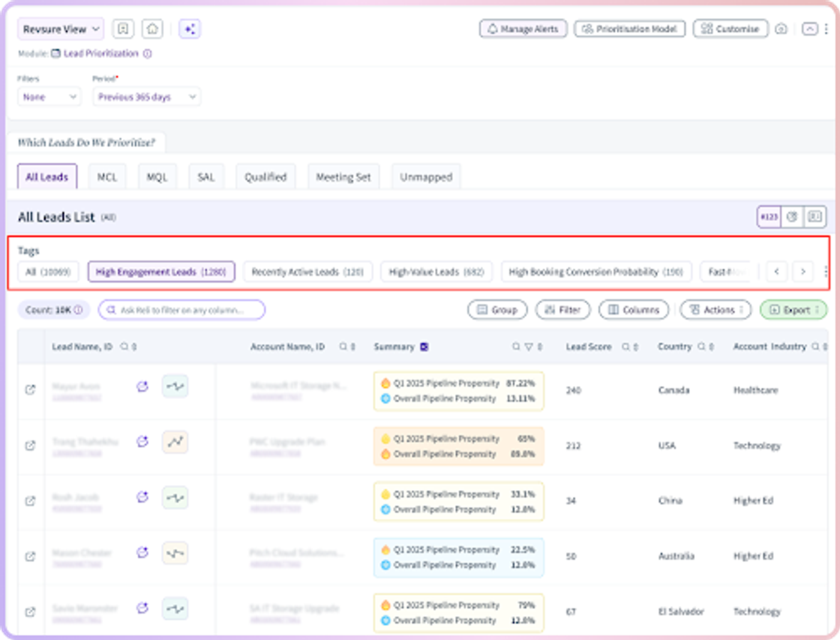This screenshot has height=640, width=840.
Task: Search within the Lead Name, ID column
Action: coord(124,347)
